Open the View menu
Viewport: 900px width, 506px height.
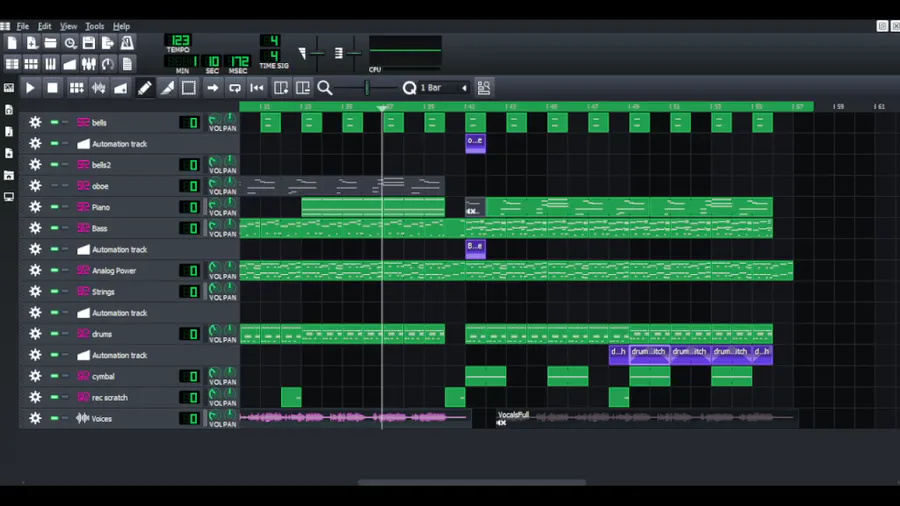pyautogui.click(x=68, y=26)
